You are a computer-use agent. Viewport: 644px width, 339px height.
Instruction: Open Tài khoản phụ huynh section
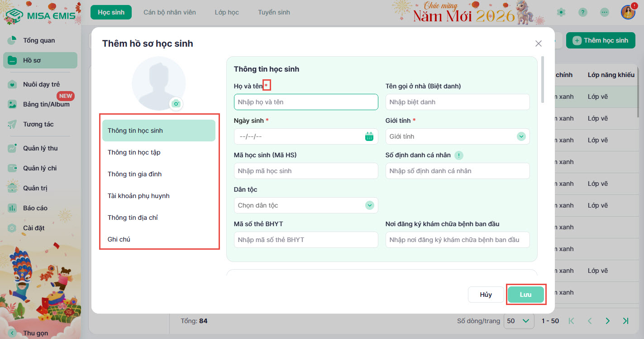[138, 196]
